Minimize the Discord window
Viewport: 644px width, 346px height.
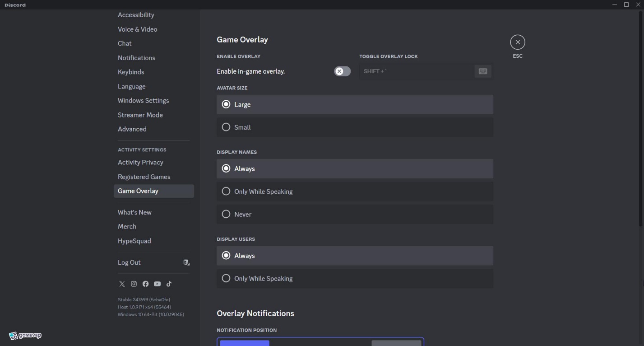coord(615,5)
